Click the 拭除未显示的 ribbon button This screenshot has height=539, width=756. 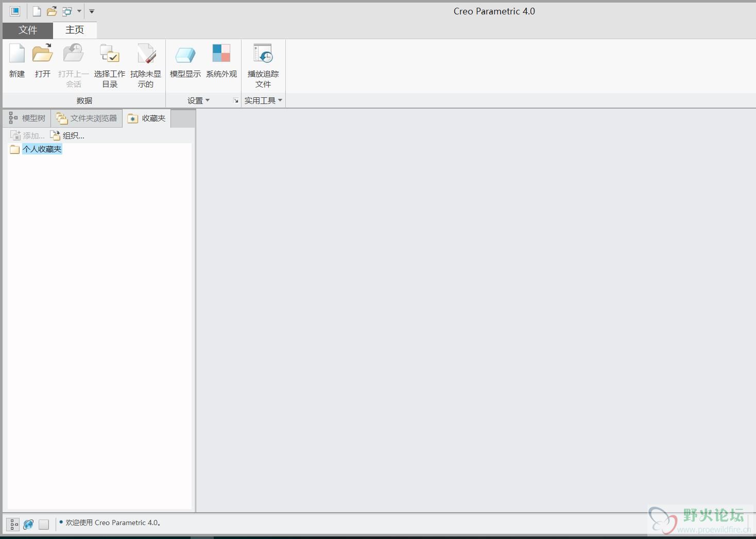click(146, 66)
